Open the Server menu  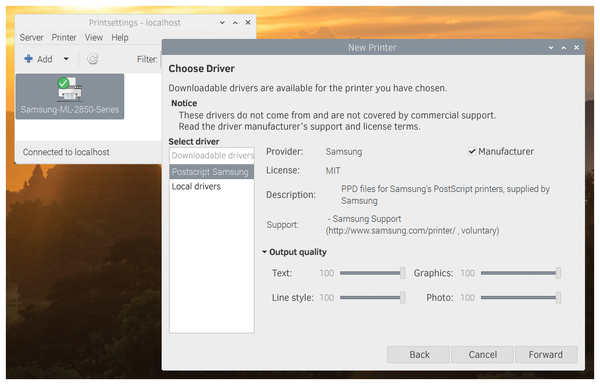tap(31, 38)
